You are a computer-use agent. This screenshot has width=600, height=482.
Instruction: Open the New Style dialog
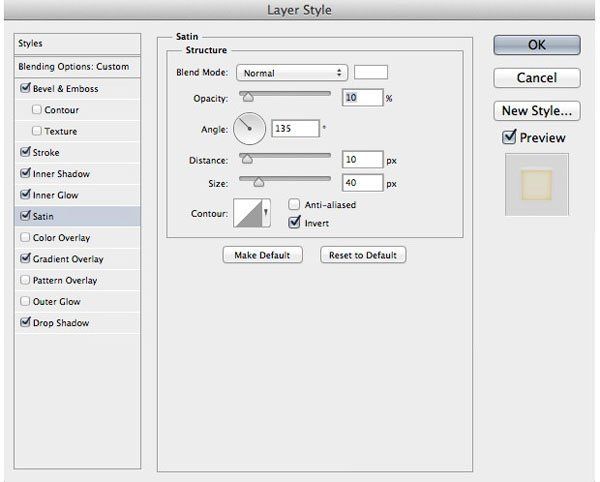(537, 111)
